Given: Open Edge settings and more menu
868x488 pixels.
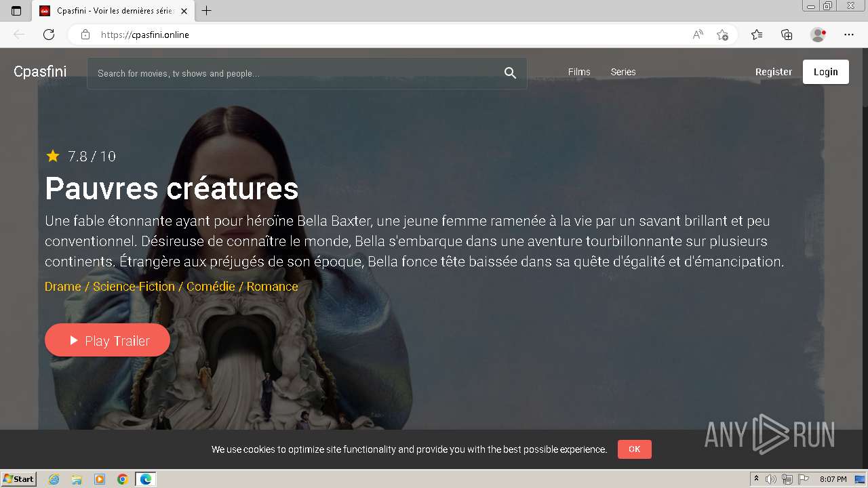Looking at the screenshot, I should coord(848,35).
